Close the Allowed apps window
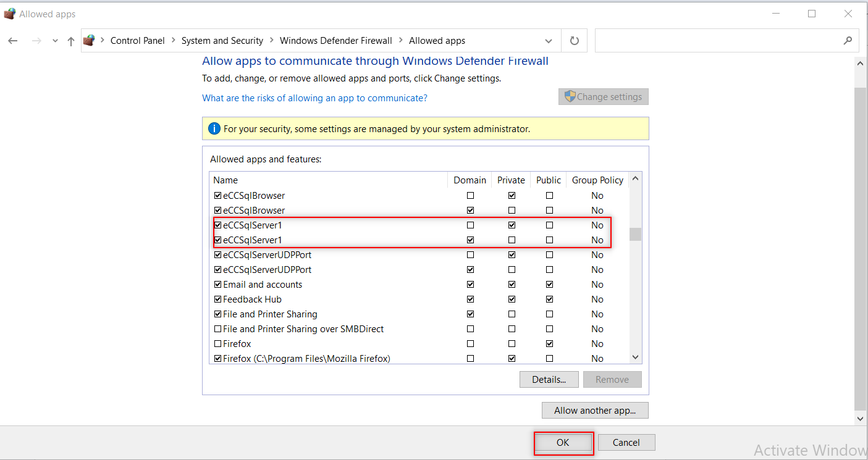Viewport: 868px width, 460px height. point(848,14)
